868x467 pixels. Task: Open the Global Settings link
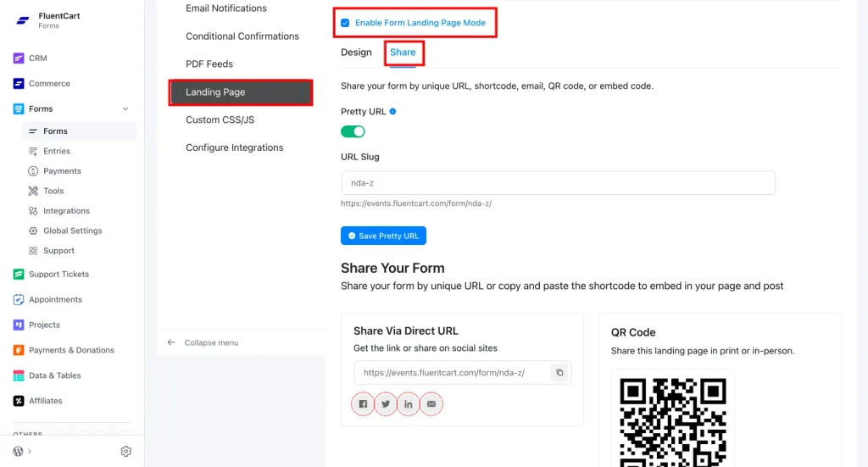73,231
